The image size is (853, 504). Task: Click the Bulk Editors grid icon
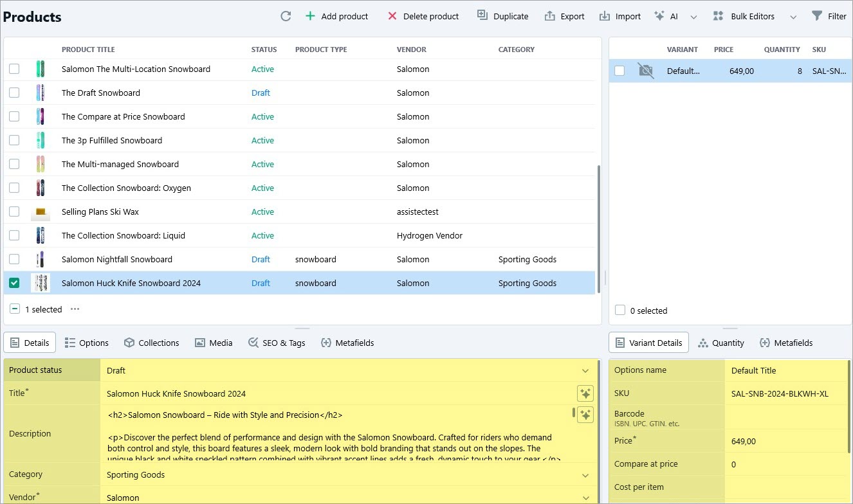[x=719, y=16]
